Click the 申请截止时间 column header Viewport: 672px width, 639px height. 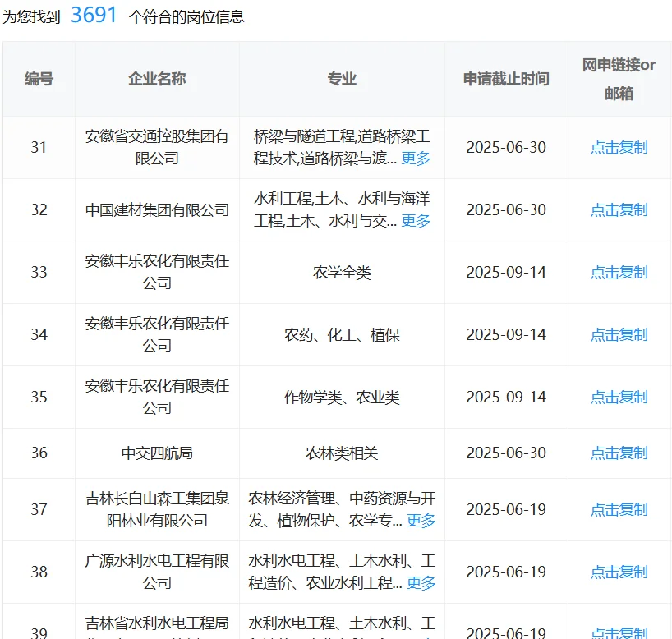(506, 79)
